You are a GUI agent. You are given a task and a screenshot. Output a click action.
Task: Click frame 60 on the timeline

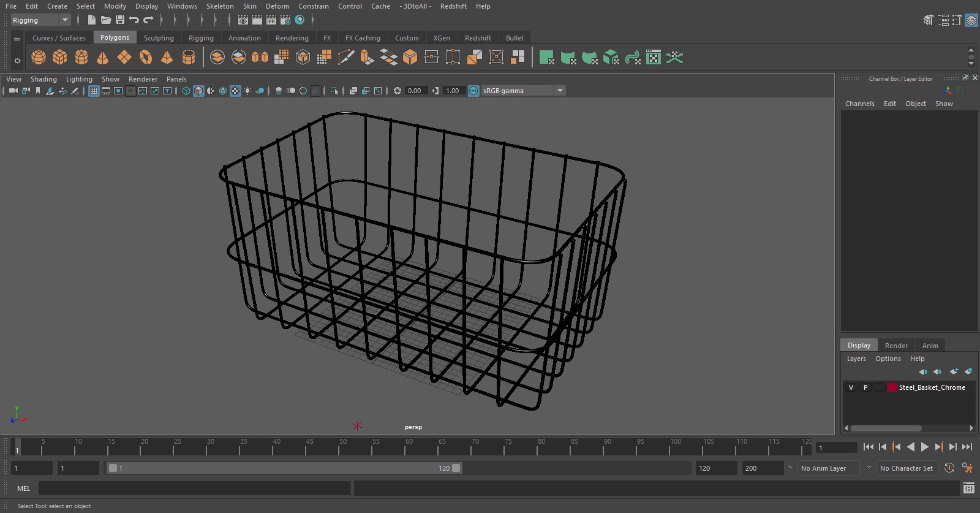pyautogui.click(x=405, y=447)
